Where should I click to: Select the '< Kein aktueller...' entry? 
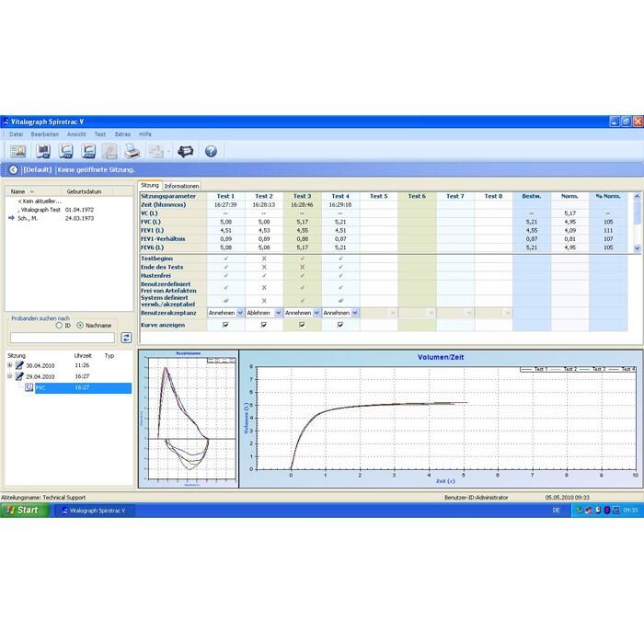click(x=40, y=201)
